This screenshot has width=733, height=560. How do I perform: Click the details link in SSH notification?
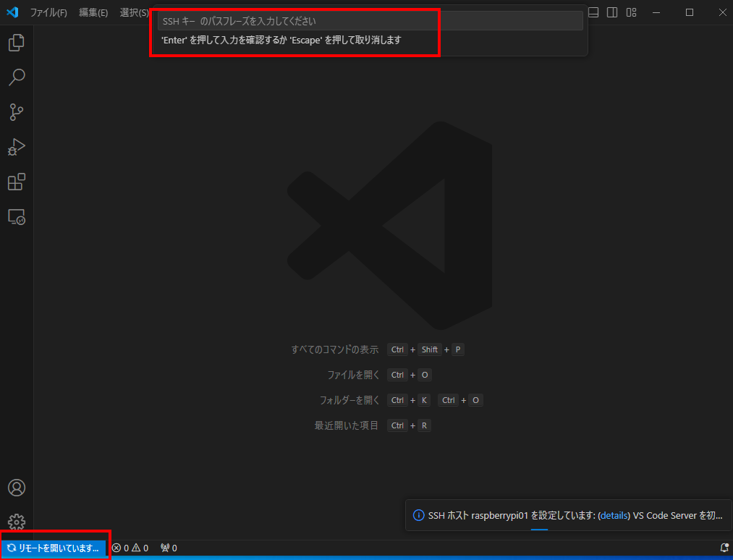point(614,516)
